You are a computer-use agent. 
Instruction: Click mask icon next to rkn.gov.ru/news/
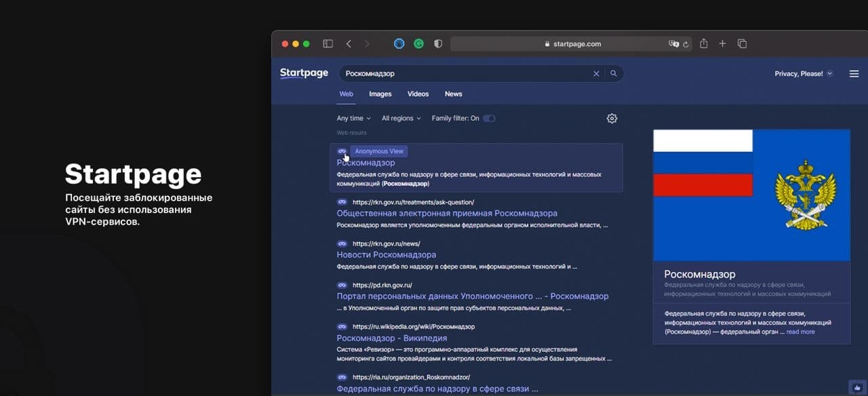pos(342,243)
